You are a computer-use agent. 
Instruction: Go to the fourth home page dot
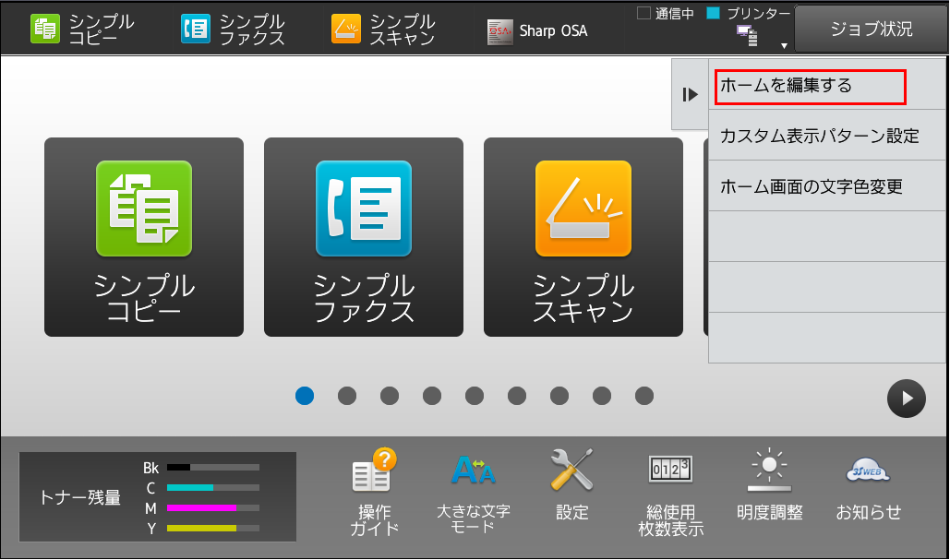coord(432,396)
